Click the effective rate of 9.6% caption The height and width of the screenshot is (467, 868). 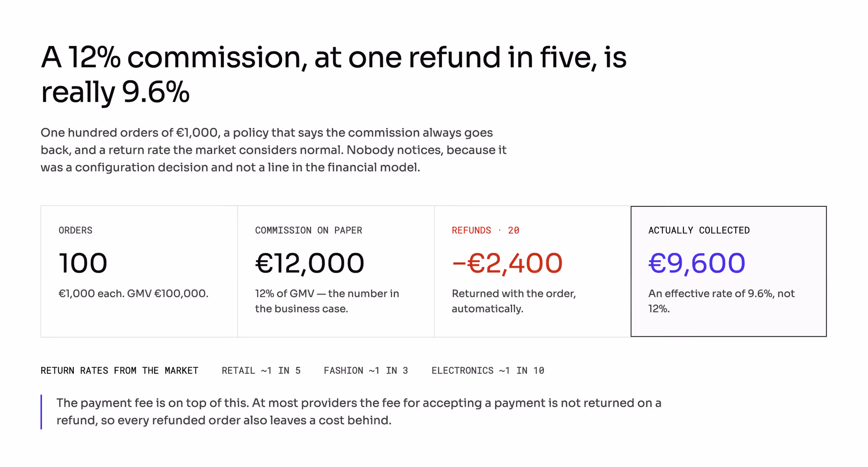pos(721,301)
